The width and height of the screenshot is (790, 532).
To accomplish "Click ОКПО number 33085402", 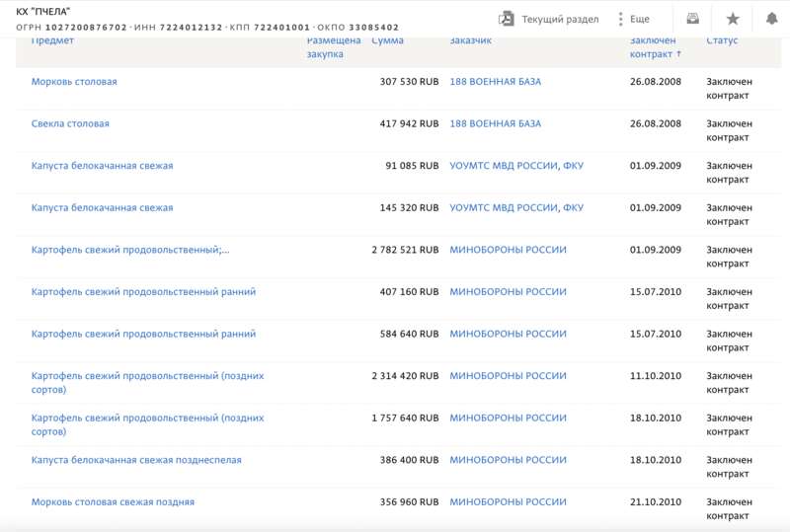I will [374, 28].
